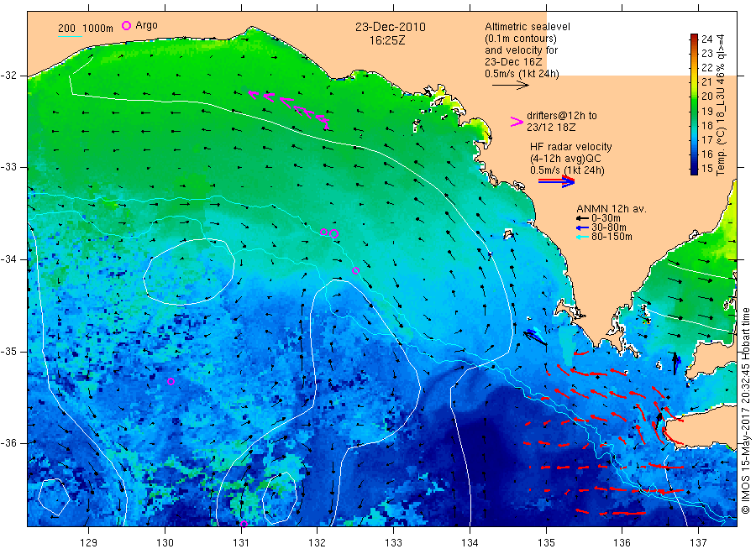Image resolution: width=756 pixels, height=554 pixels.
Task: Click the Argo float circle near 132.5E -34
Action: point(355,270)
